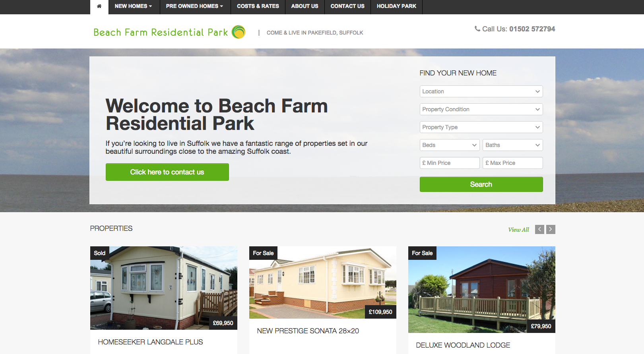The image size is (644, 354).
Task: Click the green Search button
Action: click(x=481, y=184)
